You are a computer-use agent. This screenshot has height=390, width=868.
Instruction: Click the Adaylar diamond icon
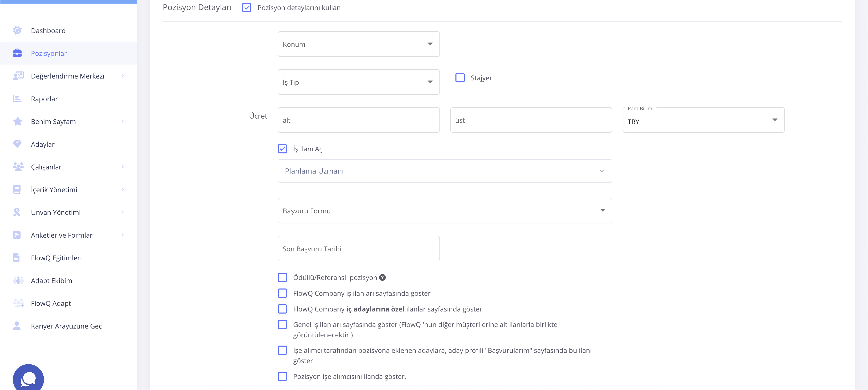click(x=17, y=144)
